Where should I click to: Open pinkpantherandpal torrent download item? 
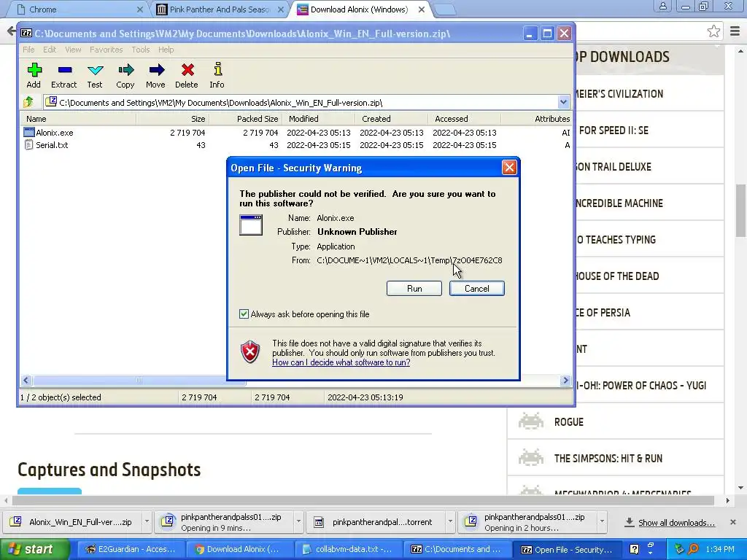point(376,522)
